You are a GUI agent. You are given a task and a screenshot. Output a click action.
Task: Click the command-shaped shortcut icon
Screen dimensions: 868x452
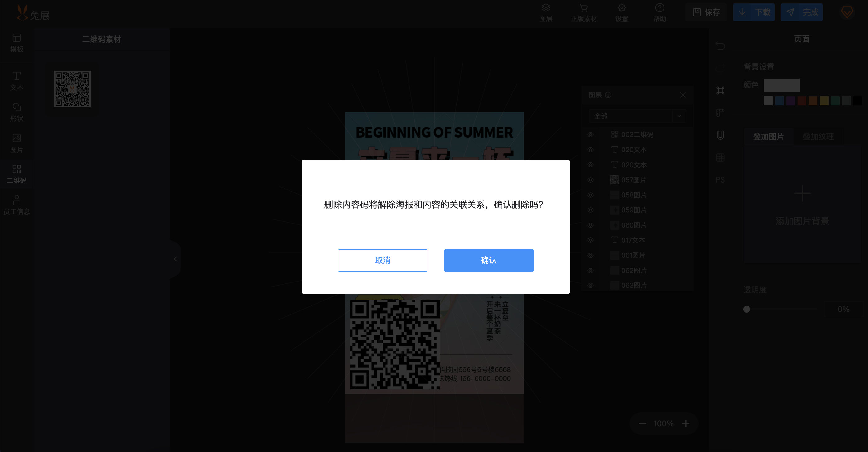pyautogui.click(x=720, y=90)
